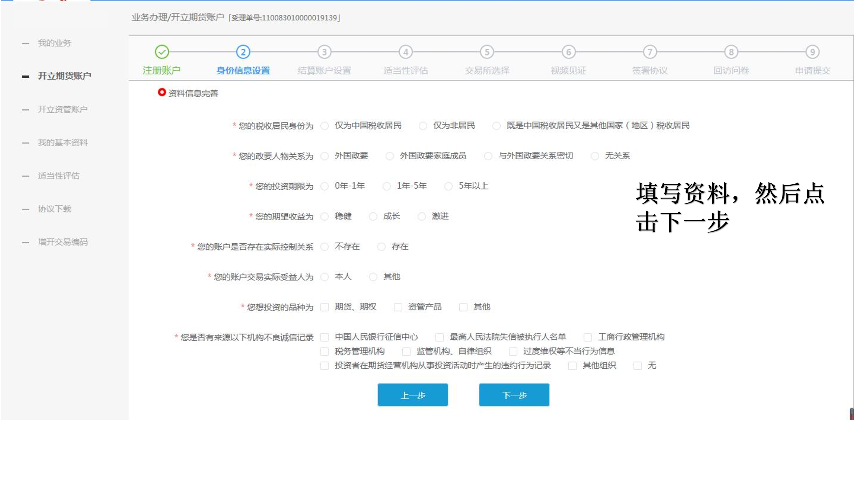The width and height of the screenshot is (854, 504).
Task: Check 投资者在期货经营机构违约行为记录 checkbox
Action: tap(325, 366)
